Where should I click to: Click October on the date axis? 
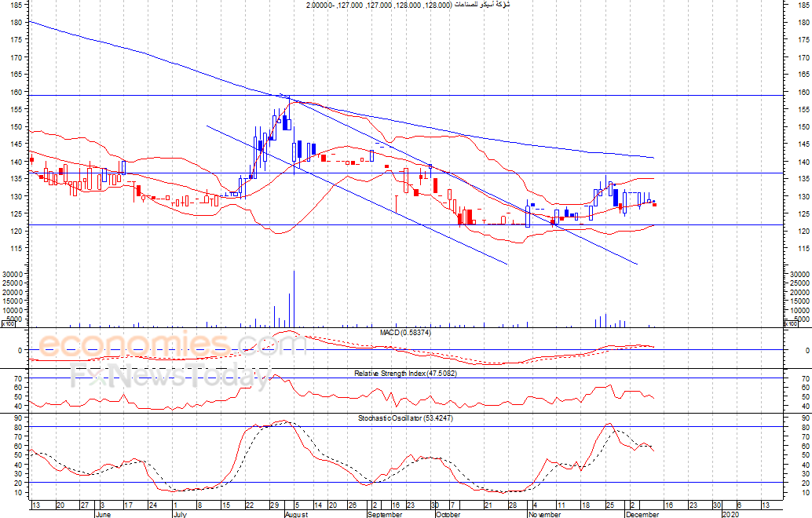tap(447, 515)
